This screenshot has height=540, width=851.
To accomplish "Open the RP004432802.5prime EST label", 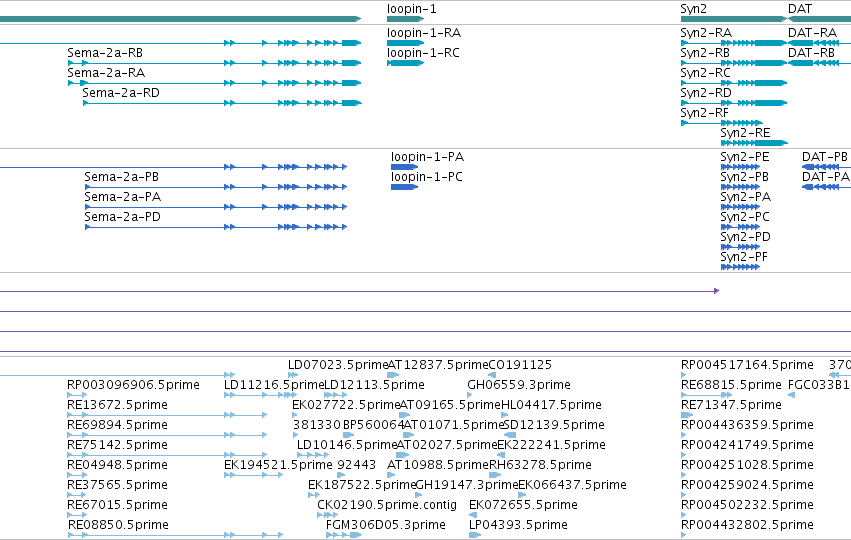I will [747, 526].
